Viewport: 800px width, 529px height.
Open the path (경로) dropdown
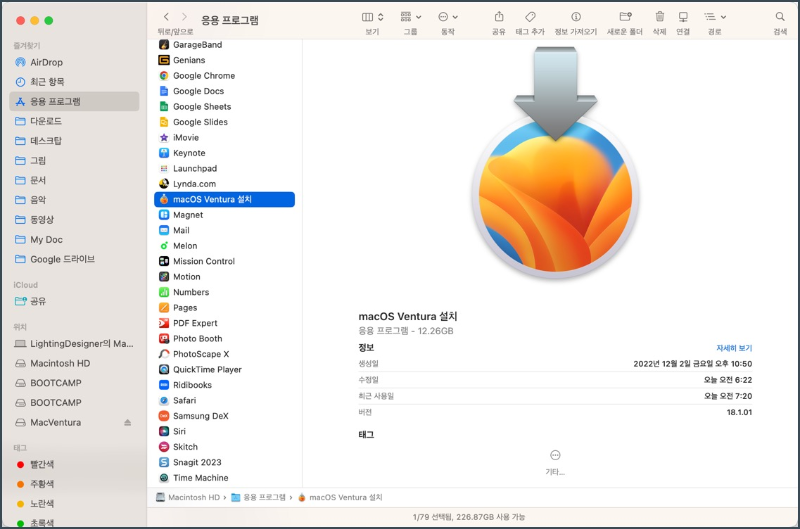point(715,17)
